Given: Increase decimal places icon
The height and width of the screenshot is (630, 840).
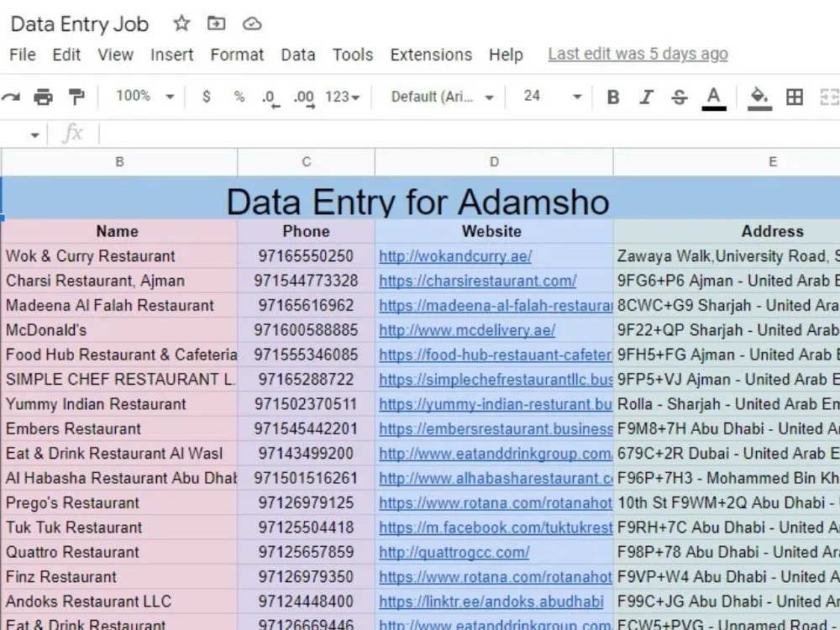Looking at the screenshot, I should (x=304, y=98).
